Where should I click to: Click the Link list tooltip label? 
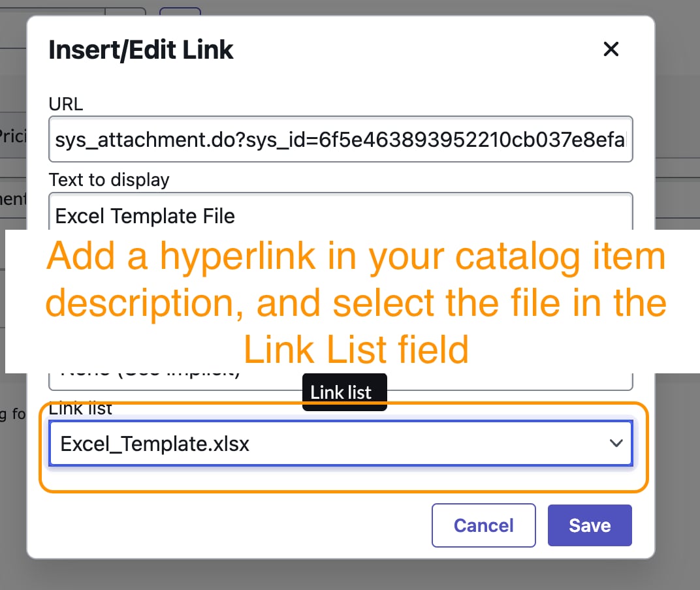tap(344, 392)
